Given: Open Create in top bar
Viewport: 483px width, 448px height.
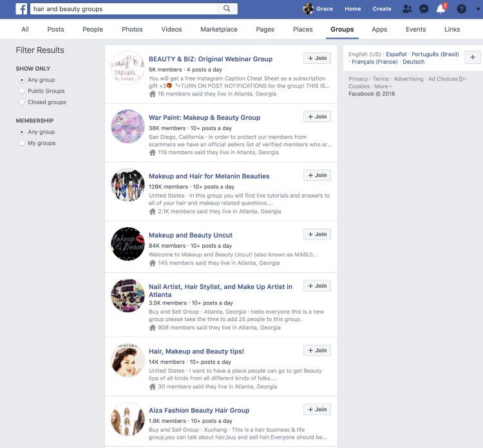Looking at the screenshot, I should 382,9.
